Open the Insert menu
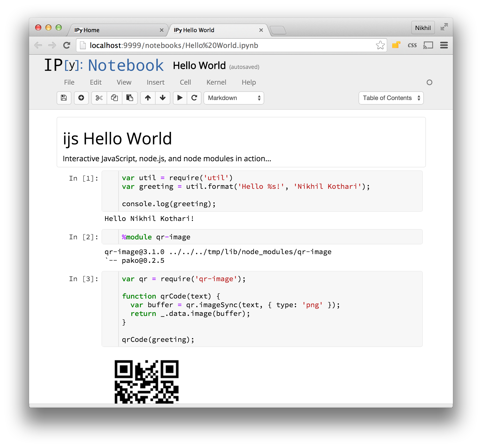Image resolution: width=482 pixels, height=448 pixels. [x=156, y=82]
